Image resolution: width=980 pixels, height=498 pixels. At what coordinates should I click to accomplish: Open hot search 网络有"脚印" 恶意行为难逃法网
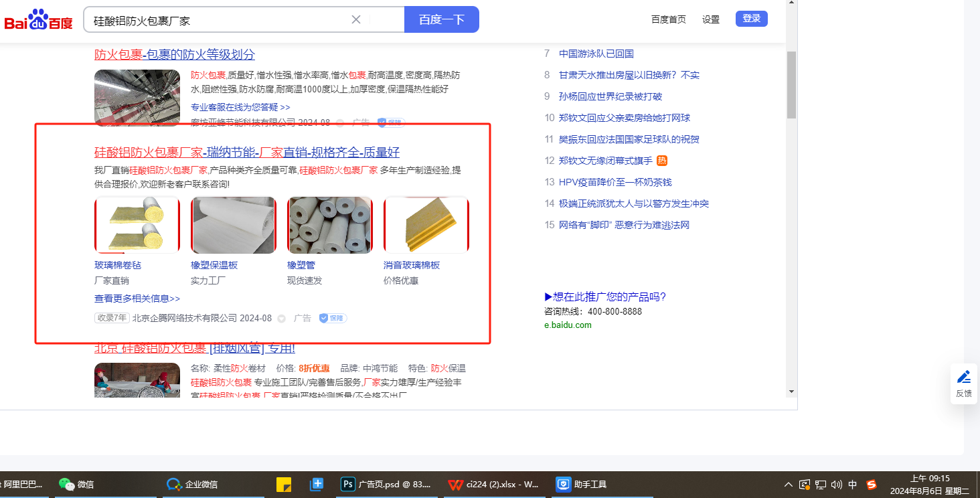click(x=624, y=225)
